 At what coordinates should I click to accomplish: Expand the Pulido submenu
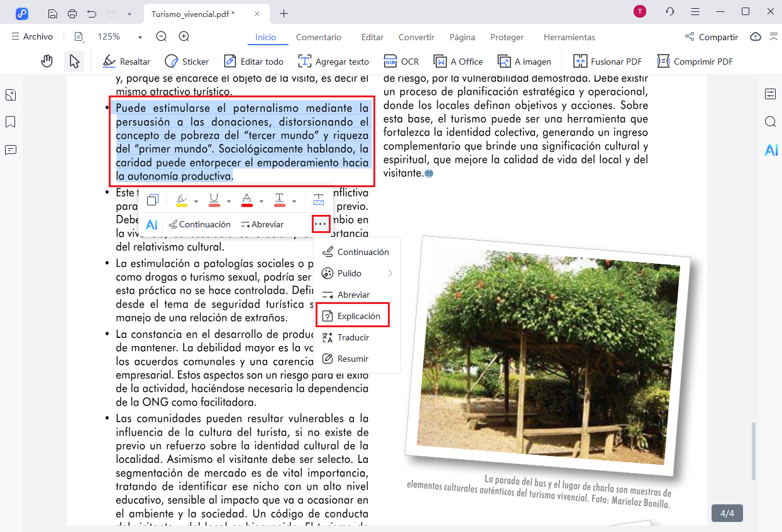(390, 273)
